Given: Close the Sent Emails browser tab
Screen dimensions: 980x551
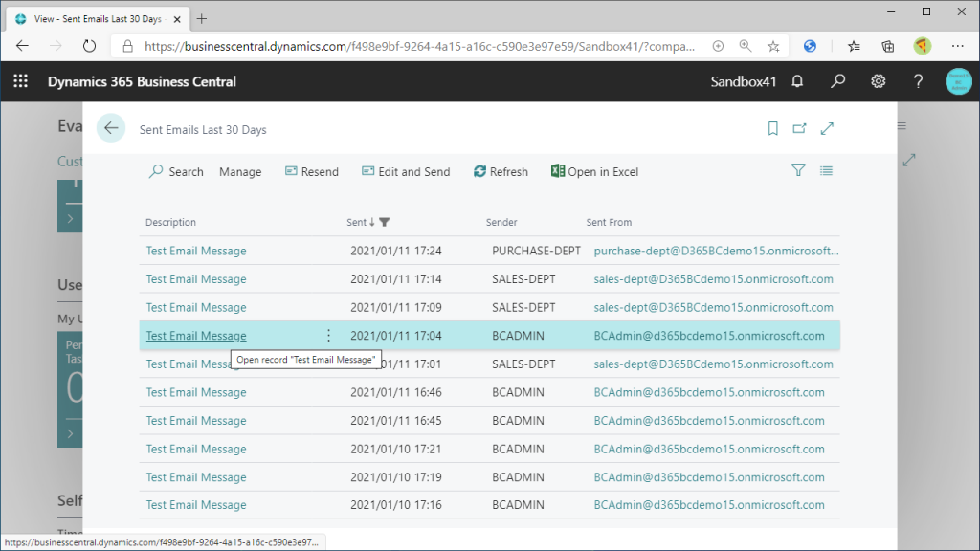Looking at the screenshot, I should 177,19.
